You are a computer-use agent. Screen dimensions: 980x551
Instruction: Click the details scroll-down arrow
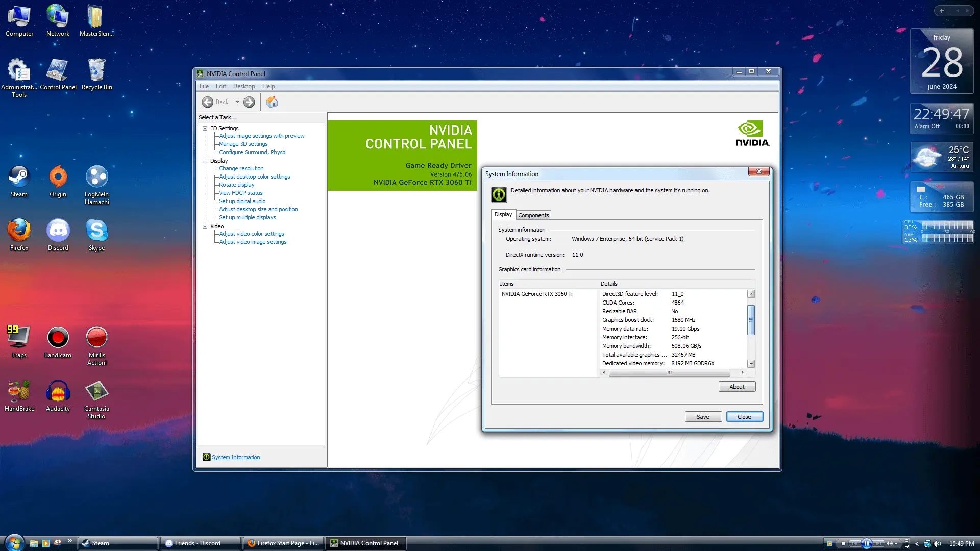(x=751, y=364)
